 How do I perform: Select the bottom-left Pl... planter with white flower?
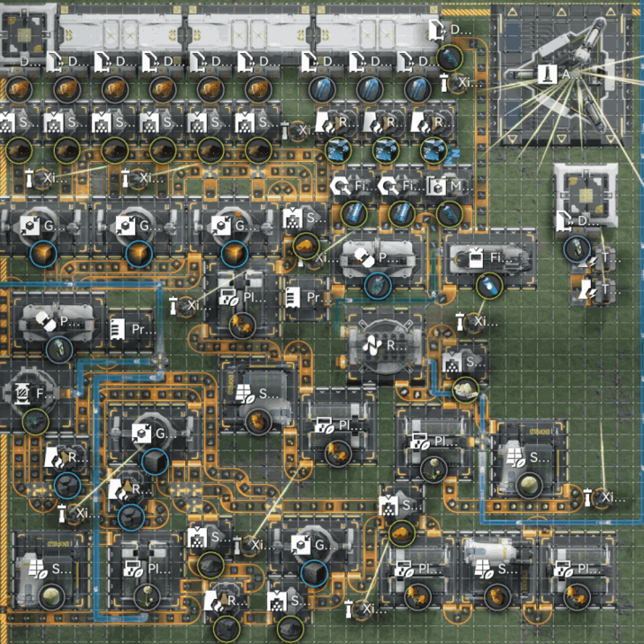coord(146,569)
